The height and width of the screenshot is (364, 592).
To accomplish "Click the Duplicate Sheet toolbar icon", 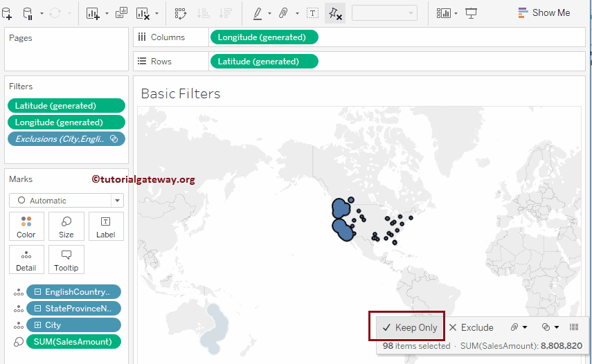I will point(121,12).
